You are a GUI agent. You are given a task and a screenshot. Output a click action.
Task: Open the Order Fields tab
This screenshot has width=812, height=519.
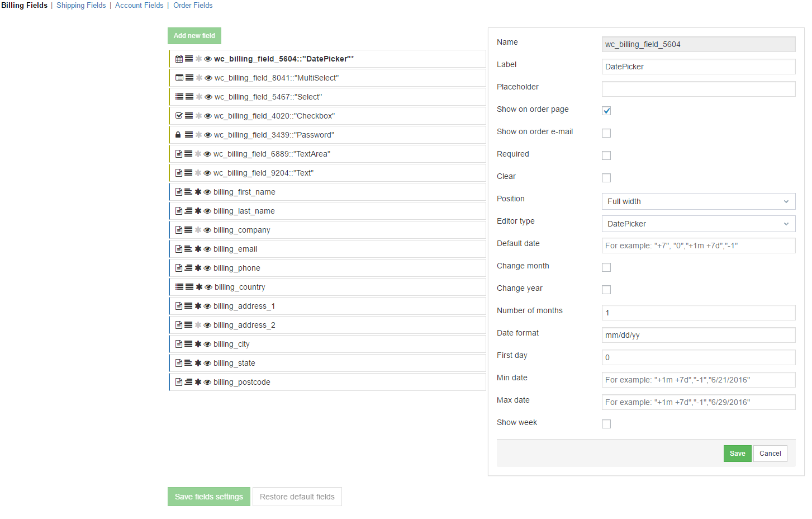tap(193, 6)
